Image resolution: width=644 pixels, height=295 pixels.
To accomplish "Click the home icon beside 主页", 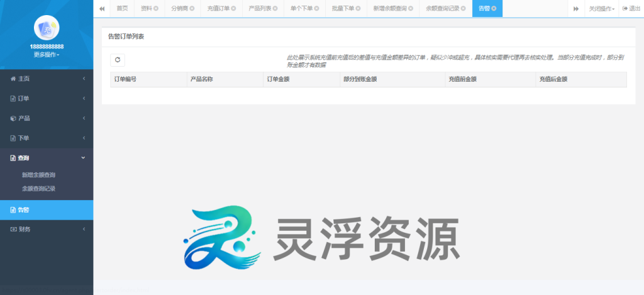I will (x=13, y=79).
